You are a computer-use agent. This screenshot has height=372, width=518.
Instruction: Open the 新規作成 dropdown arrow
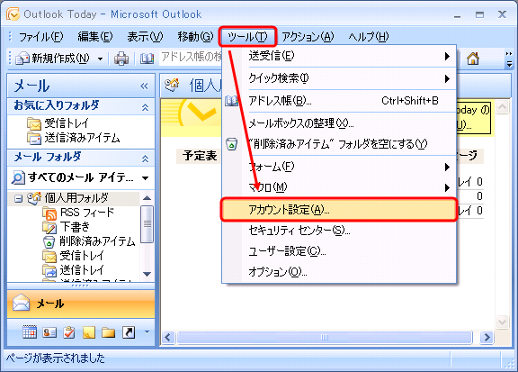pos(100,59)
